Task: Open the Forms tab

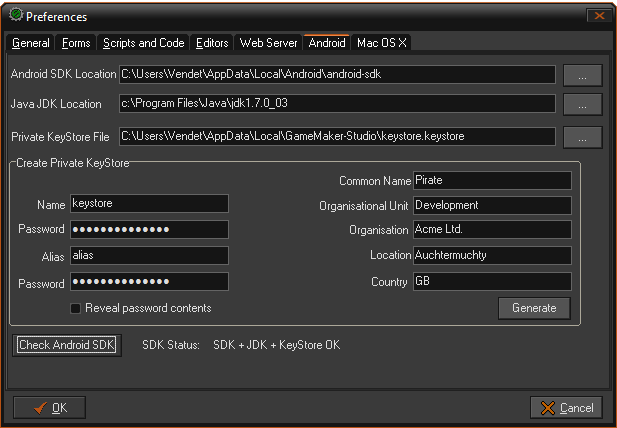Action: point(76,43)
